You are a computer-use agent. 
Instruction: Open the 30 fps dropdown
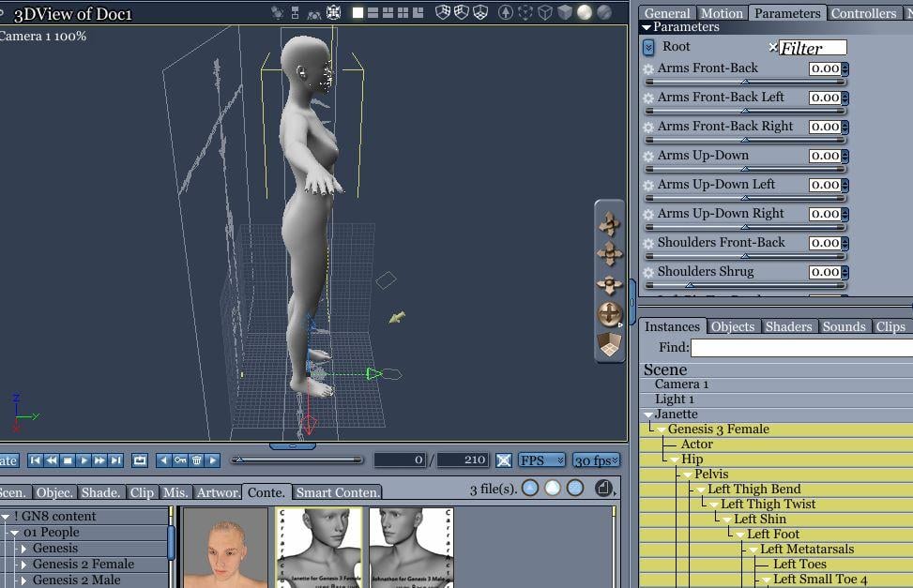[x=596, y=460]
